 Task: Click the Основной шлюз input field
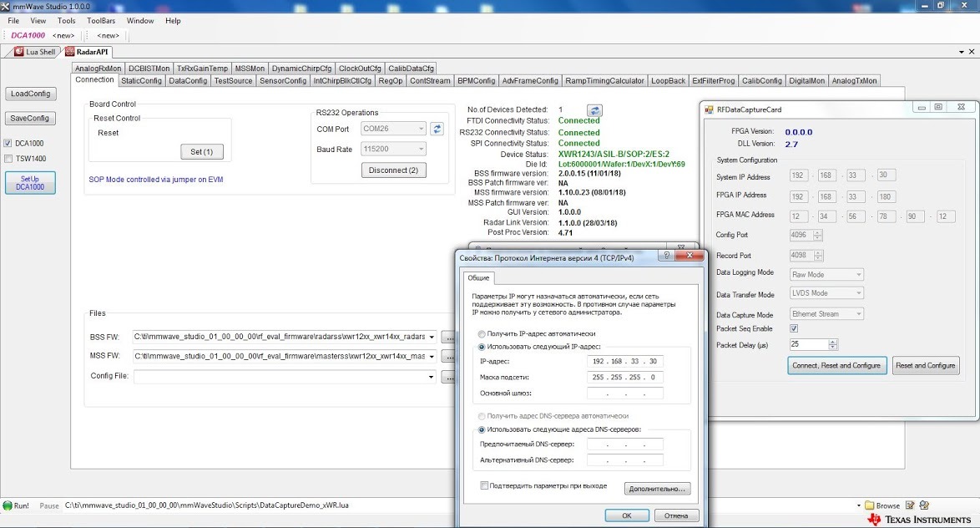625,393
